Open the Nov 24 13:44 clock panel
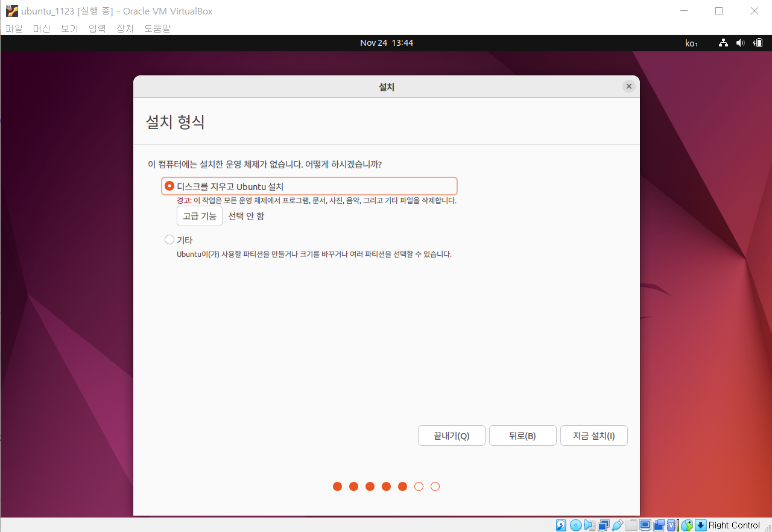This screenshot has height=532, width=772. (387, 43)
